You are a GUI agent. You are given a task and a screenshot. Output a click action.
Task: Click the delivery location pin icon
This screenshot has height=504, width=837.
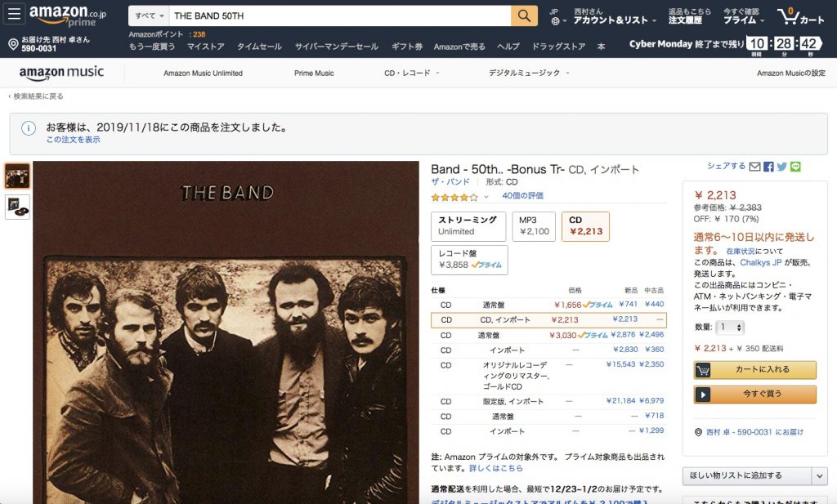point(13,44)
